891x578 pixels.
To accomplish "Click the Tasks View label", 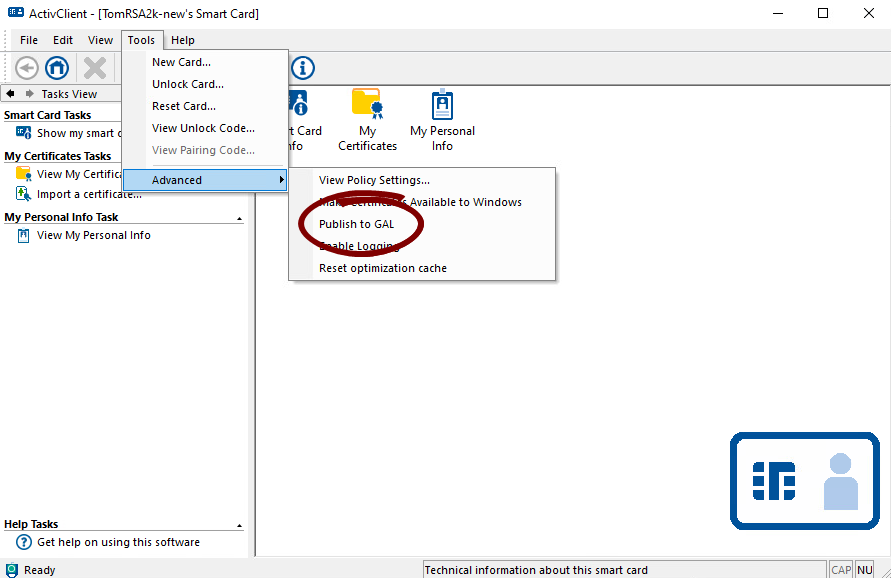I will [69, 94].
